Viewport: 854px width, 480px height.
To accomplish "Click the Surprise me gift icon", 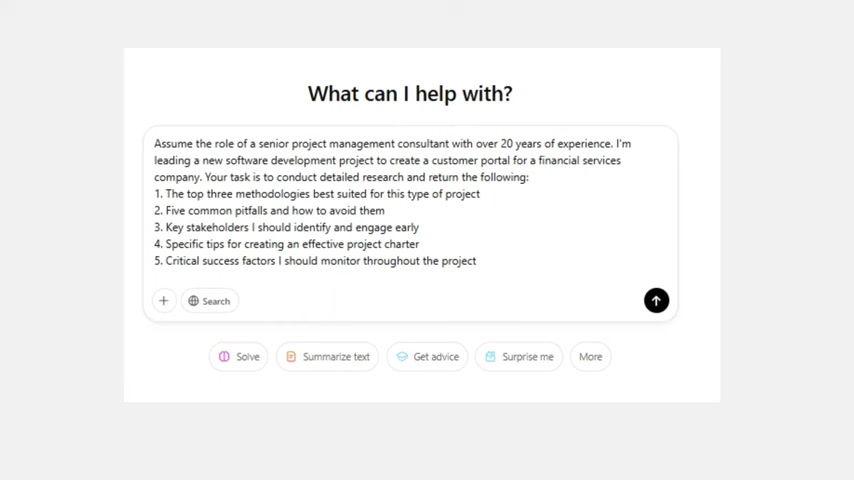I will tap(490, 356).
